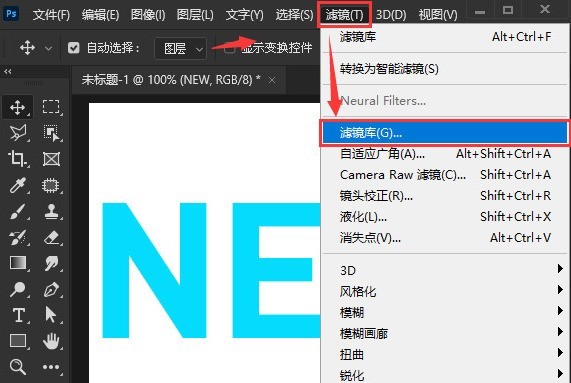Expand the 扭曲 submenu
The image size is (571, 383).
pos(445,355)
